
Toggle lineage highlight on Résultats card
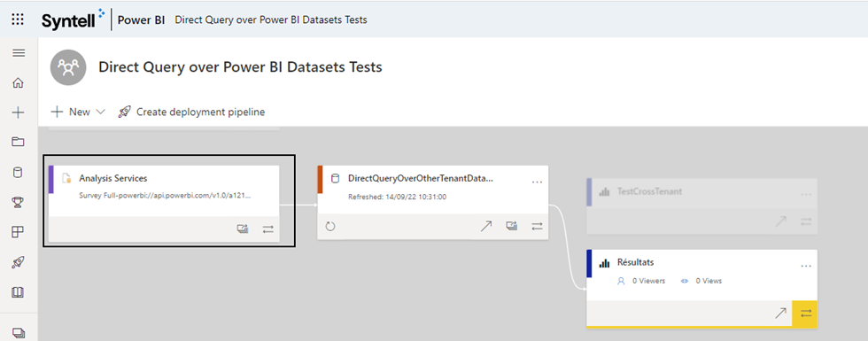805,314
